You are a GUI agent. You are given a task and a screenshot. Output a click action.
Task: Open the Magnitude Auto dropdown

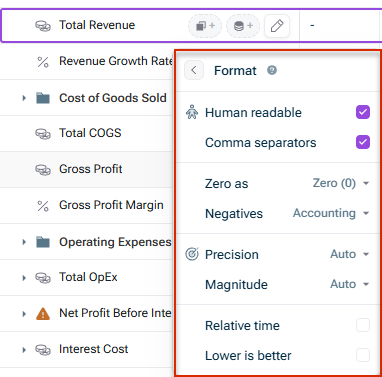(x=350, y=284)
